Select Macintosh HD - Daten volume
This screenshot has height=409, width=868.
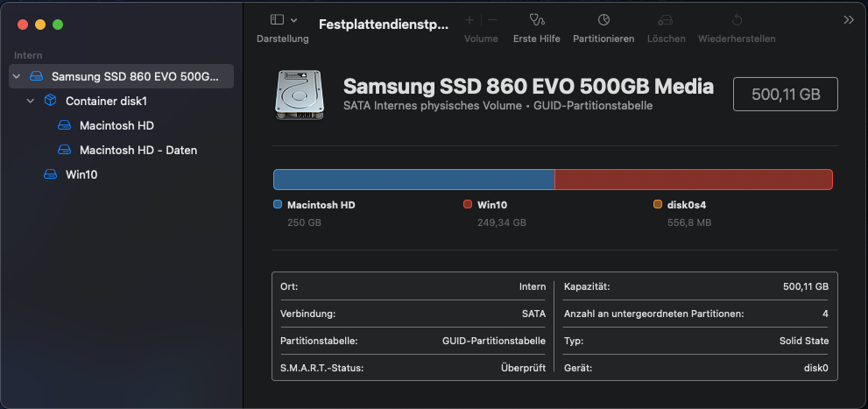click(x=138, y=150)
